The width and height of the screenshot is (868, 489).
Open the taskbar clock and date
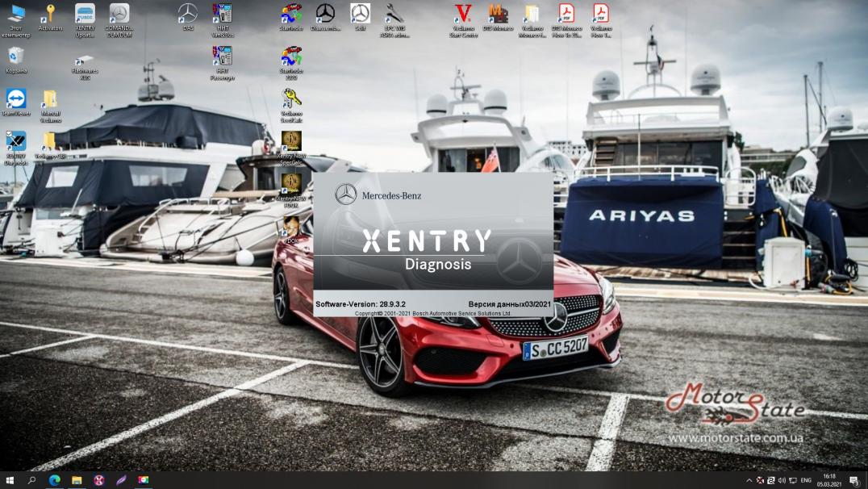tap(828, 480)
